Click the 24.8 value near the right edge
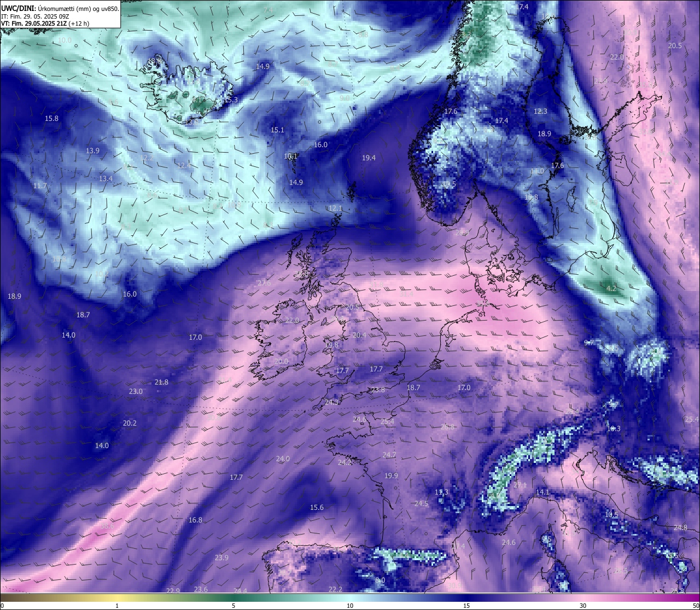This screenshot has height=610, width=700. click(680, 527)
